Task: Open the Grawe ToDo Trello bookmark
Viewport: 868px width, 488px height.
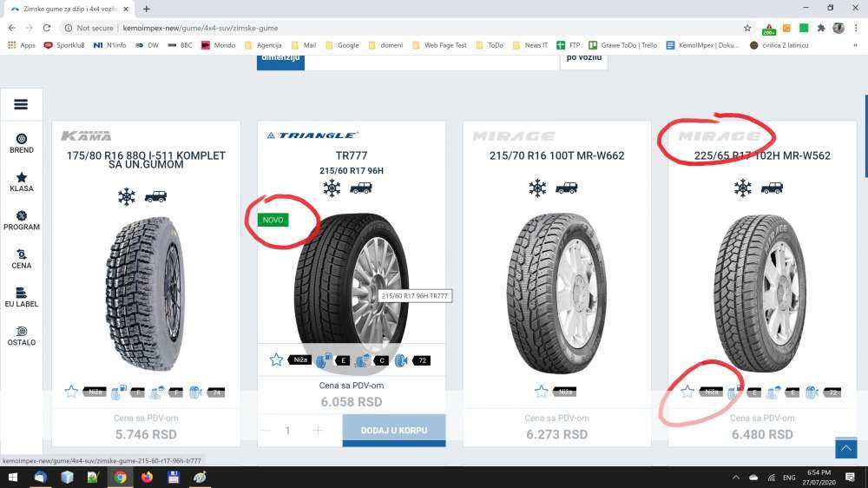Action: [622, 45]
